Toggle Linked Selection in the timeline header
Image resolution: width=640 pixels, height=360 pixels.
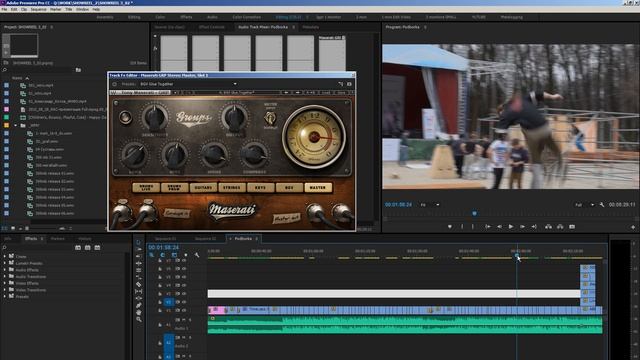174,255
